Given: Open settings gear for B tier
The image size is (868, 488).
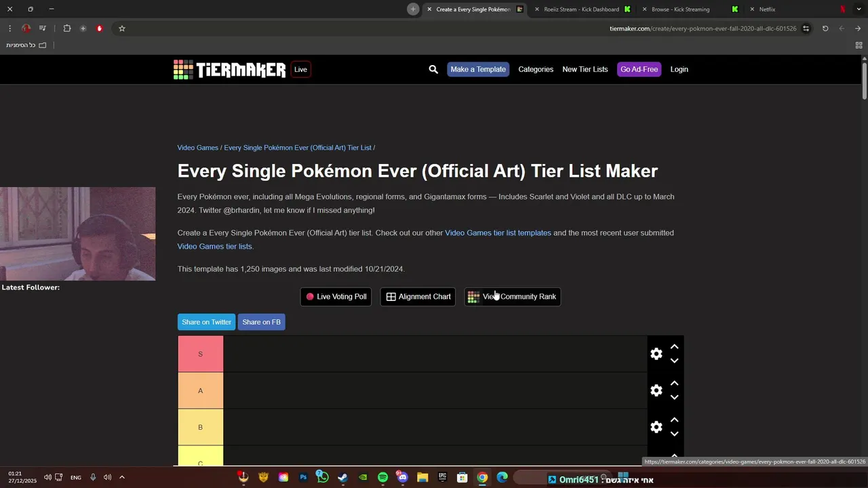Looking at the screenshot, I should point(656,427).
